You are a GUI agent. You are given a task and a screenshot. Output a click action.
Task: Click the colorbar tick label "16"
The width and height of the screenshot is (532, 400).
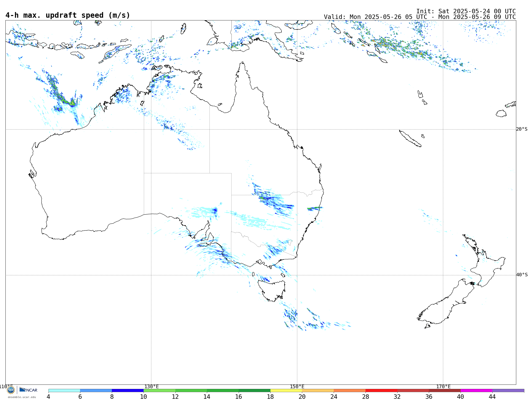click(x=239, y=397)
